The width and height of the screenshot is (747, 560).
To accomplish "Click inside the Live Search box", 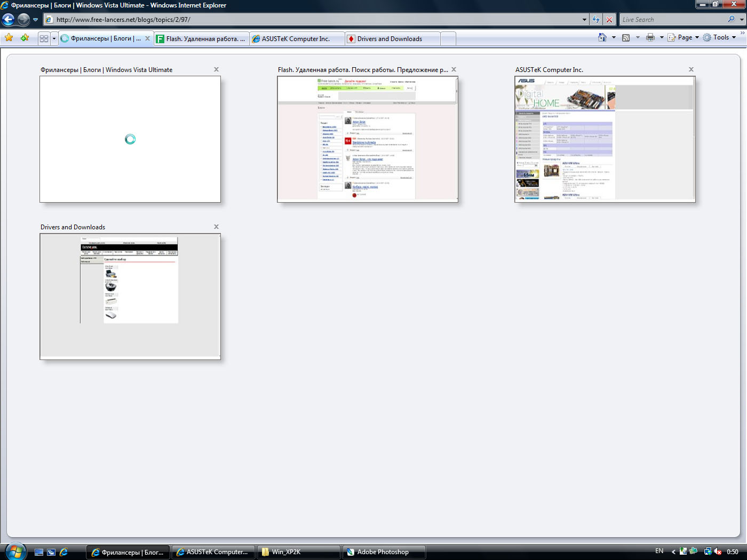I will (x=672, y=20).
